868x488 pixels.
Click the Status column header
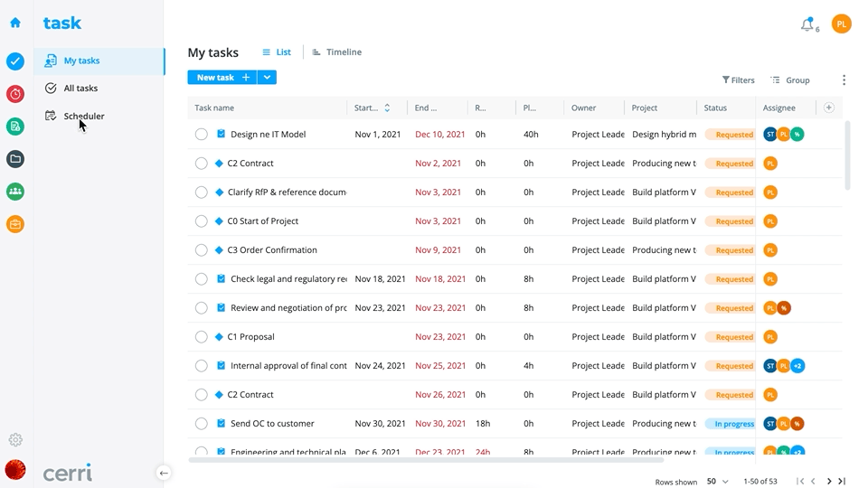click(715, 108)
